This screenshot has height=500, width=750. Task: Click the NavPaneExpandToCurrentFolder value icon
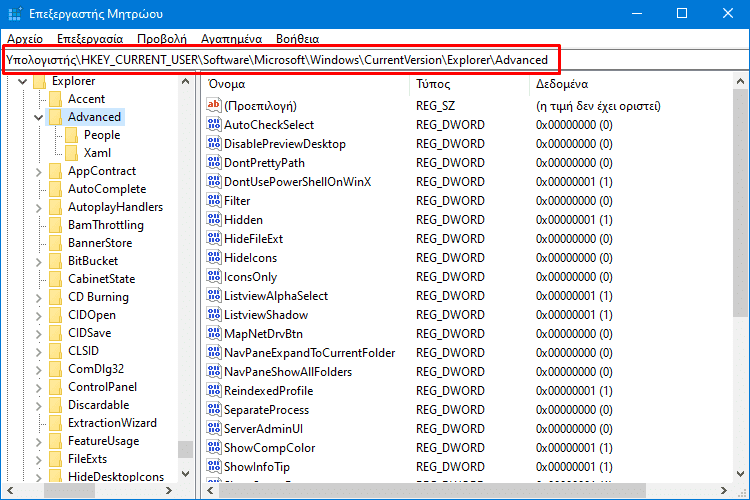(x=213, y=352)
